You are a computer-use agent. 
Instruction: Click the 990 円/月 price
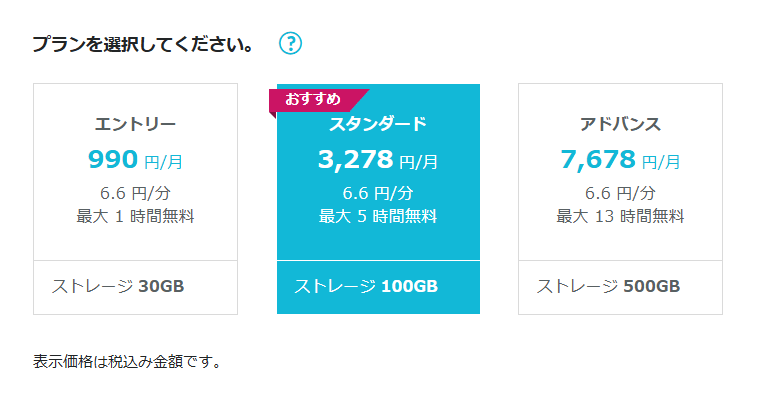tap(135, 160)
